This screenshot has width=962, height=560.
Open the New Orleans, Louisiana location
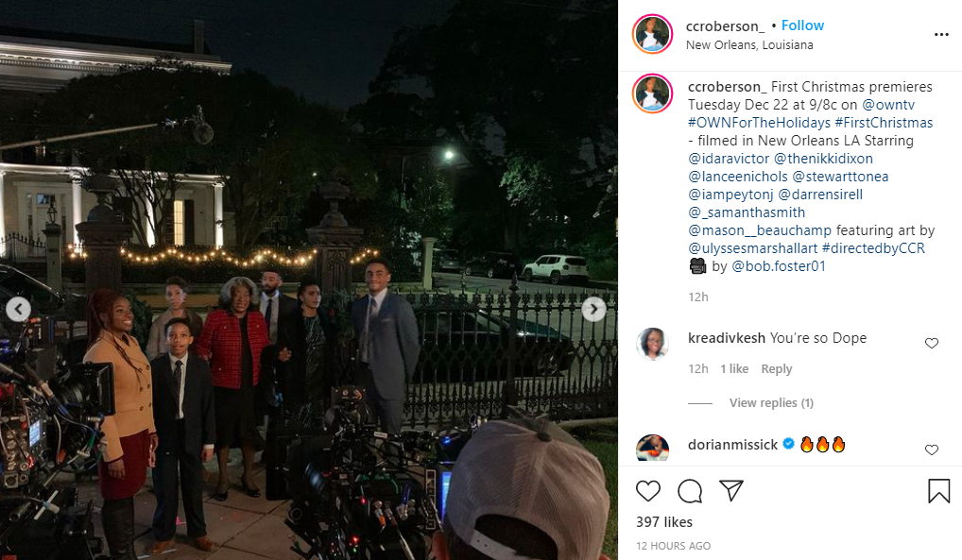749,44
